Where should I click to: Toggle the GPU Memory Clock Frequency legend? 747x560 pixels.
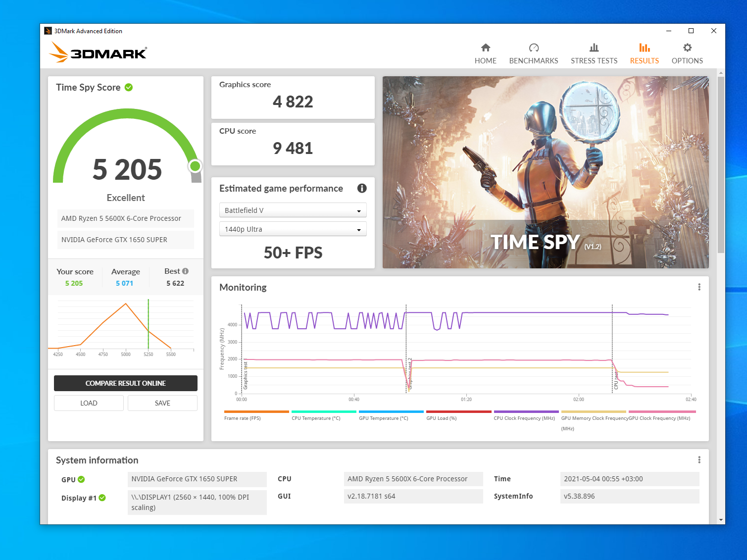point(594,420)
